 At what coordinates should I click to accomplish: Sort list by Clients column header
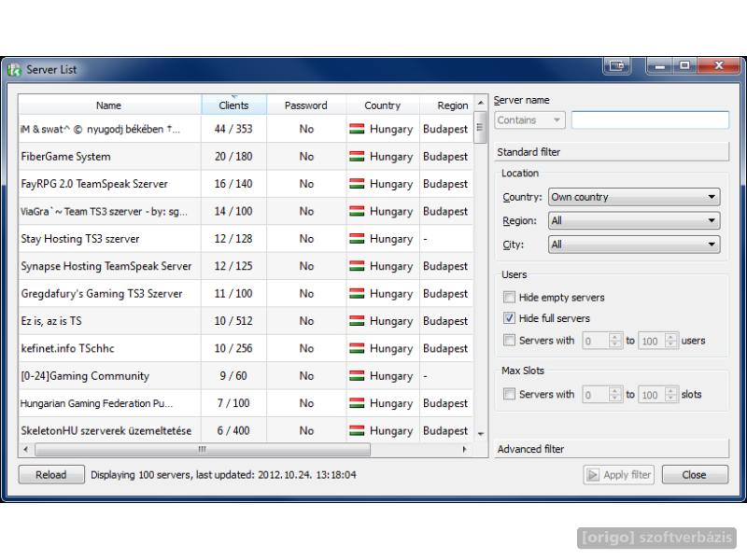pyautogui.click(x=234, y=105)
